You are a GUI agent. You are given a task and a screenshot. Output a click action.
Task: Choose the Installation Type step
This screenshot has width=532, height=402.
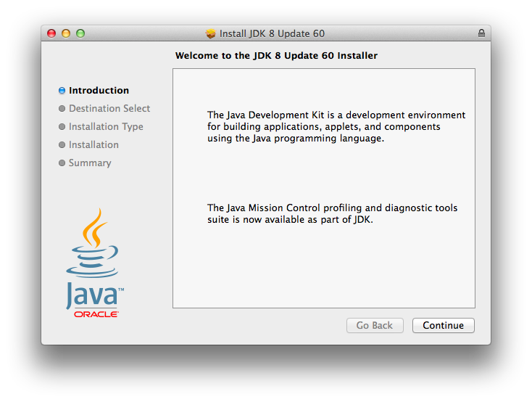pyautogui.click(x=106, y=127)
